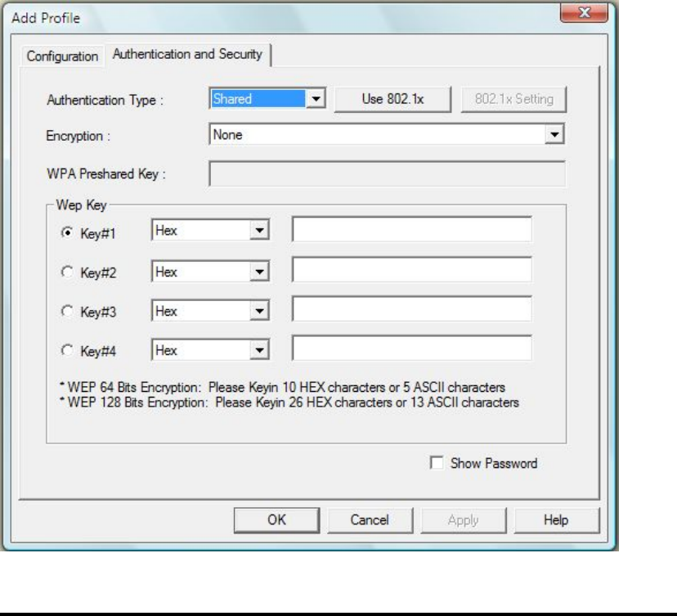Select the Key#1 radio button
The height and width of the screenshot is (616, 677).
click(x=67, y=233)
